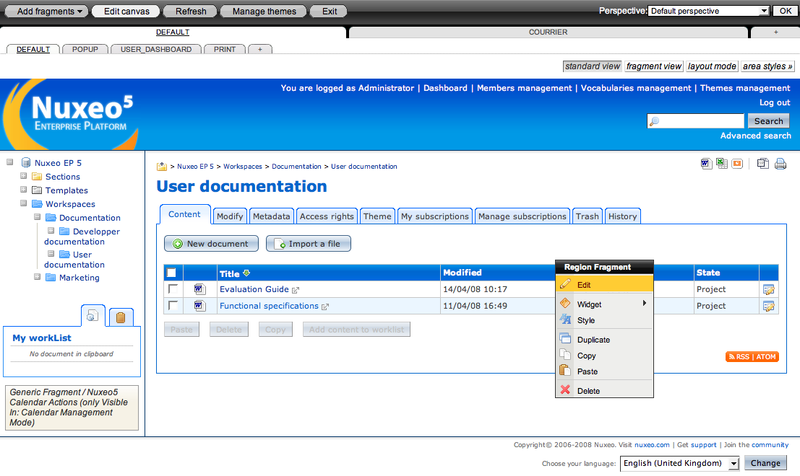Click the Templates folder icon
The height and width of the screenshot is (476, 800).
[x=37, y=190]
